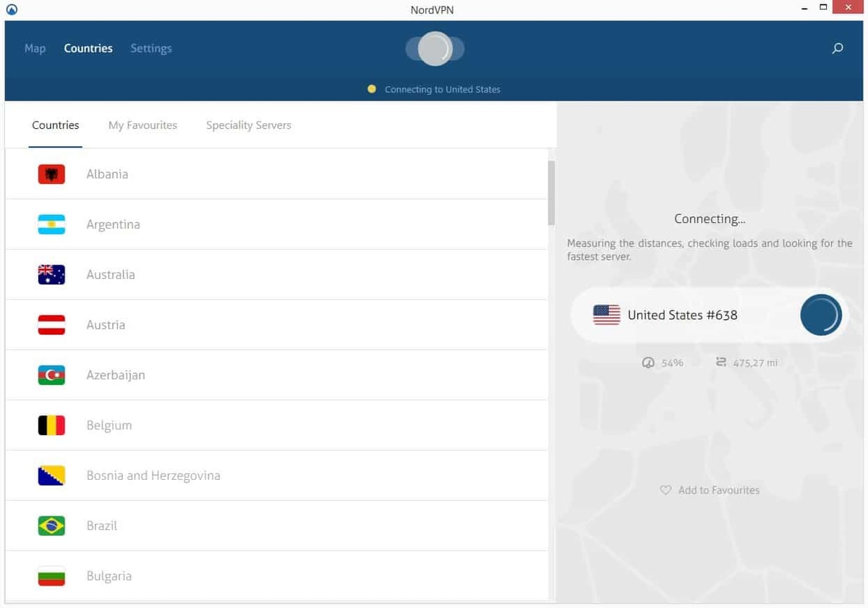
Task: Click the Belgium flag icon
Action: coord(51,426)
